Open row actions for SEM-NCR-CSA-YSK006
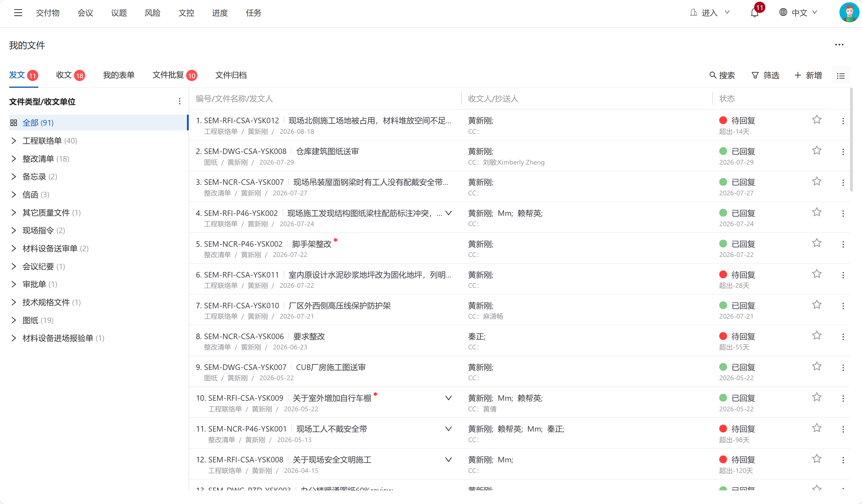The height and width of the screenshot is (504, 862). coord(843,336)
